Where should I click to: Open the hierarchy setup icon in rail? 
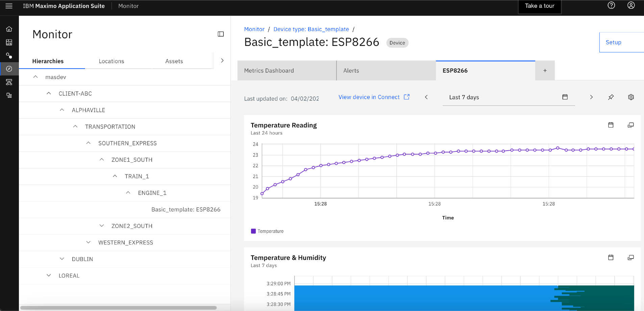(9, 82)
